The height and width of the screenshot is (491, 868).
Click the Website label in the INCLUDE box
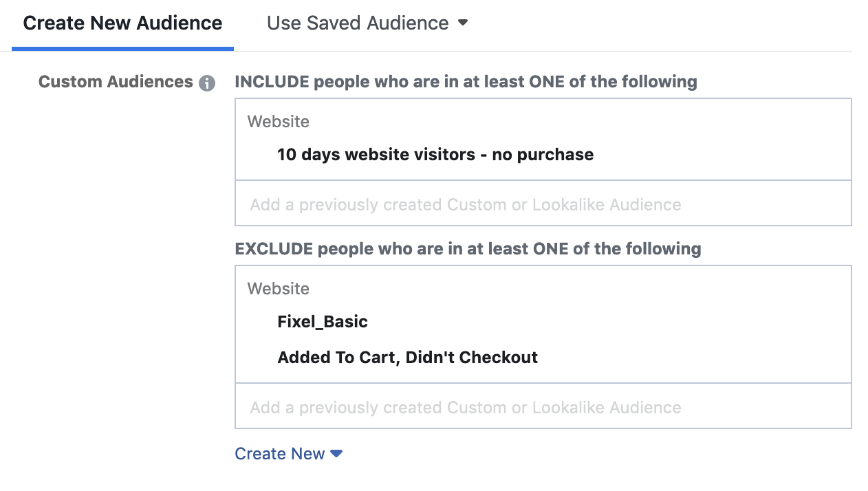(x=278, y=122)
